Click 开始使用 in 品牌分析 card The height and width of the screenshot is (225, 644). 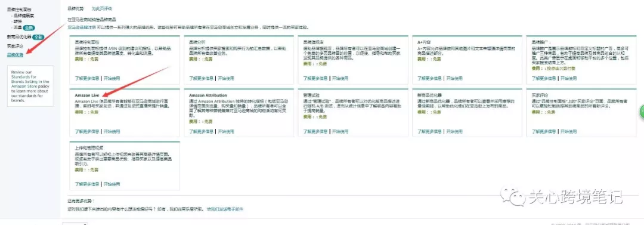click(225, 78)
